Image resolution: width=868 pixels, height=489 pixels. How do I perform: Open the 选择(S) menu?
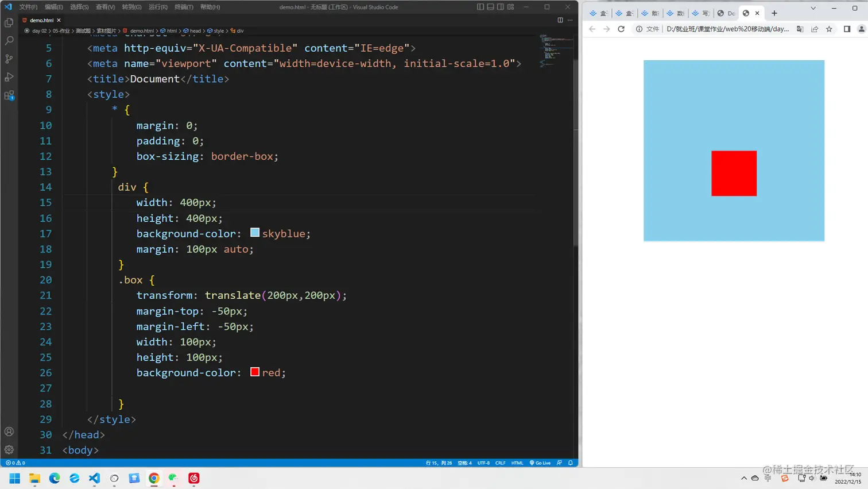tap(79, 7)
